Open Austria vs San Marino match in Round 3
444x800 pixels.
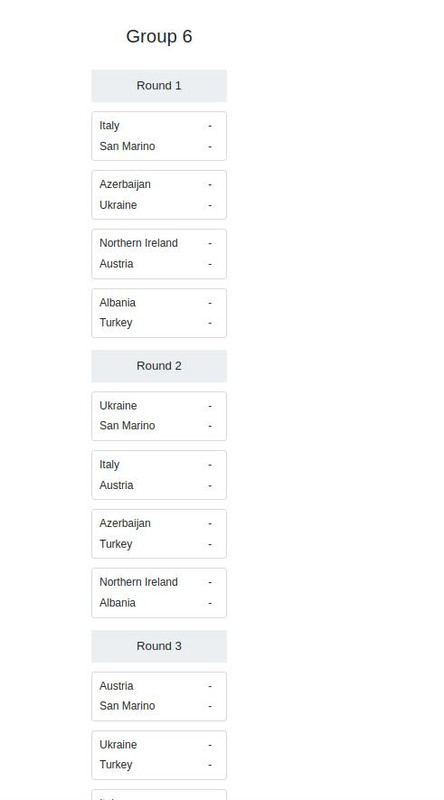click(x=159, y=696)
